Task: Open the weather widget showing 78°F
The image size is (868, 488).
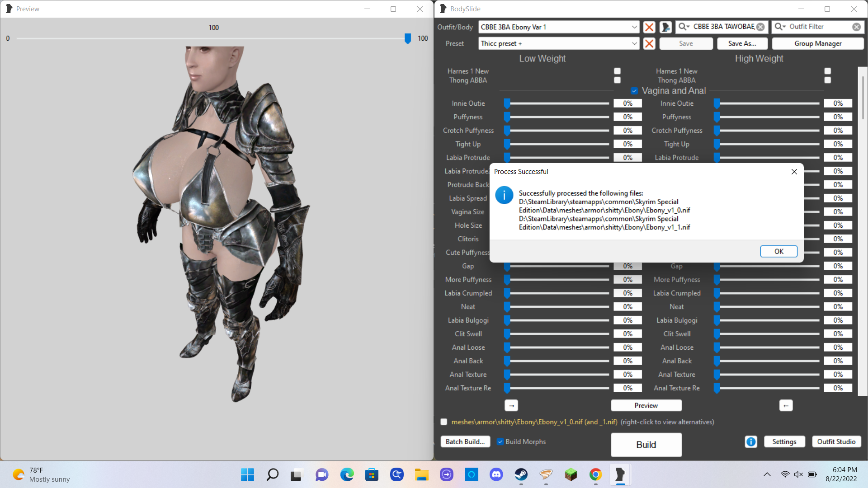Action: [x=42, y=475]
